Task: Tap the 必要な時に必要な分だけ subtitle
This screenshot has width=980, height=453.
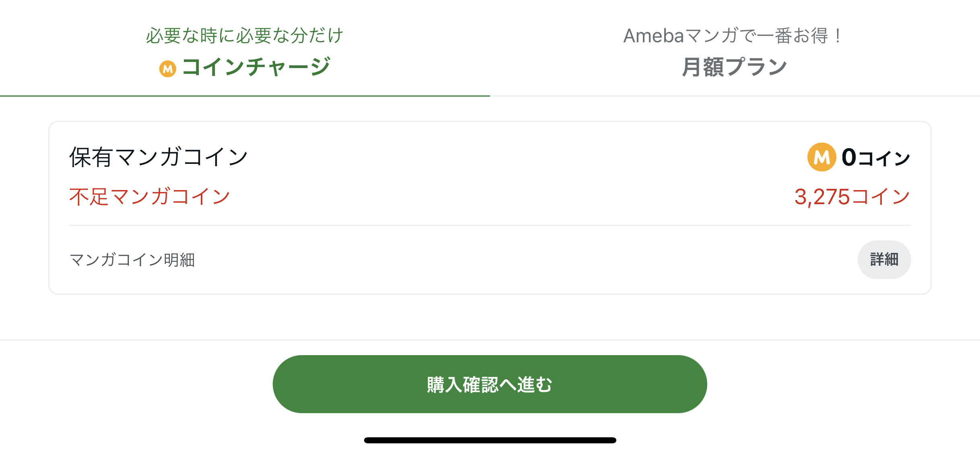Action: coord(245,35)
